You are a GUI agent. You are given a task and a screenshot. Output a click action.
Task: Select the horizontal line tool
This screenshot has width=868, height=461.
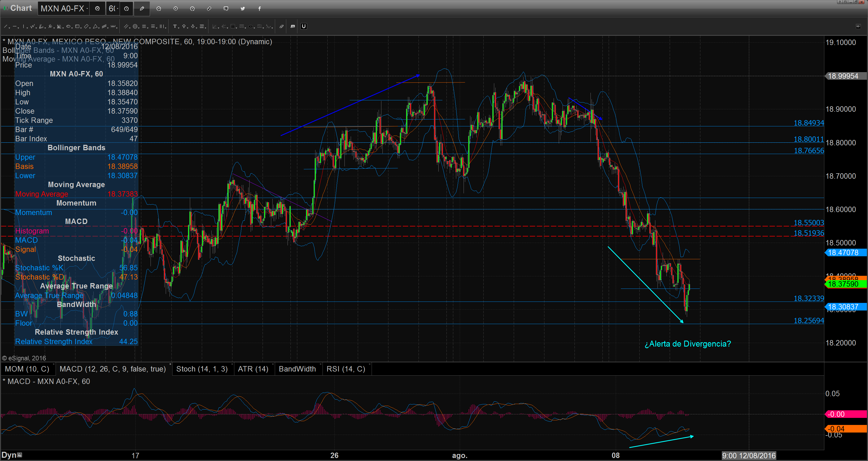(14, 26)
